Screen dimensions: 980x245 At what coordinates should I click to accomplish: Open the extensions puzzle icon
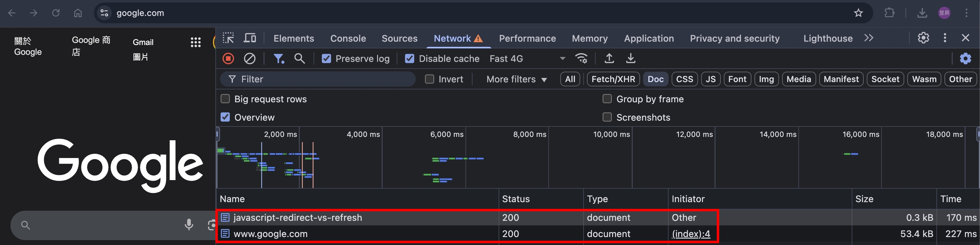tap(889, 13)
